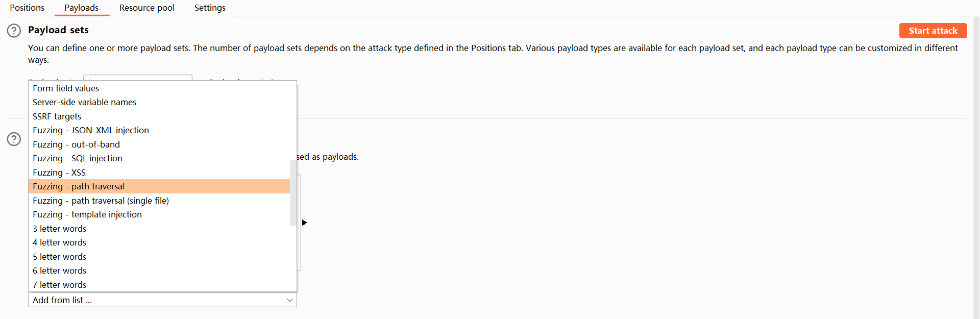Click the second section help icon
The image size is (980, 319).
(14, 139)
